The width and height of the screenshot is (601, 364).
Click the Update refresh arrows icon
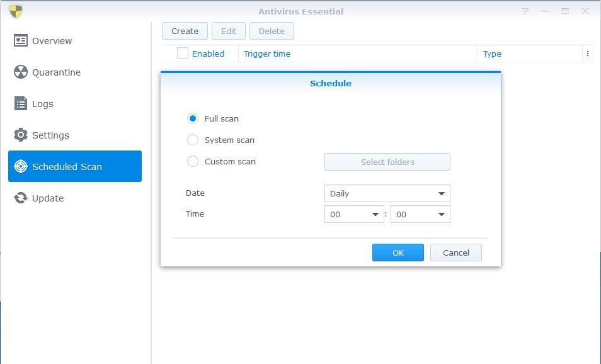tap(21, 198)
